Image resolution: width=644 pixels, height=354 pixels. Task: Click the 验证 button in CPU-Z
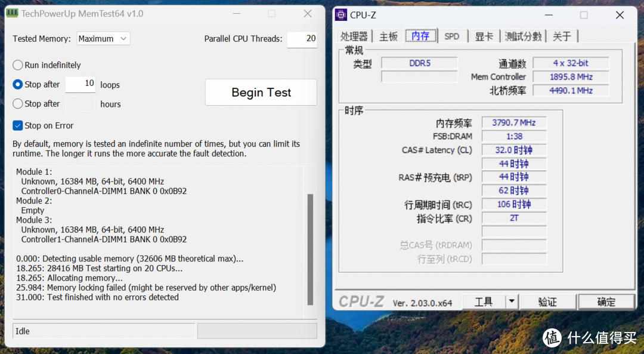(x=547, y=302)
